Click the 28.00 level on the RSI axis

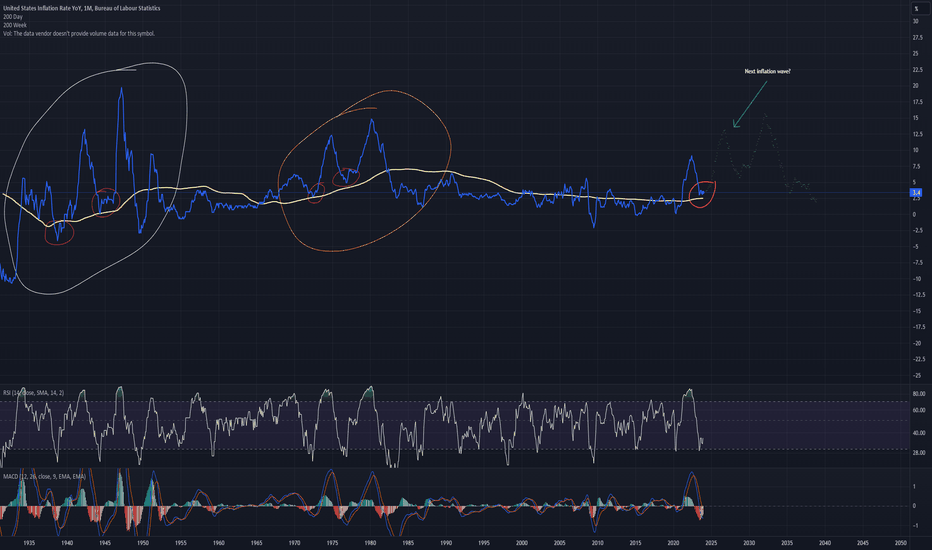point(918,452)
